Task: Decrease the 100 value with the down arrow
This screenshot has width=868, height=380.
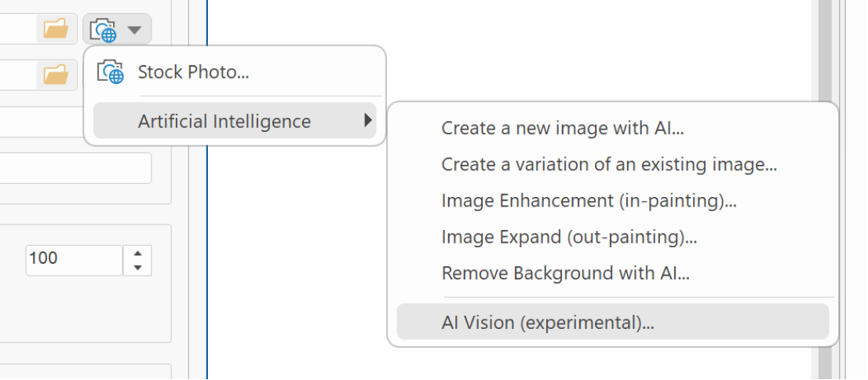Action: tap(138, 268)
